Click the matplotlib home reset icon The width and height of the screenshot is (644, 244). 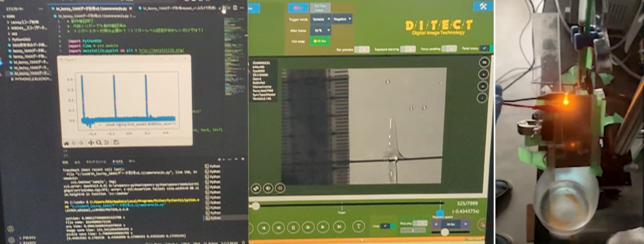[x=66, y=143]
